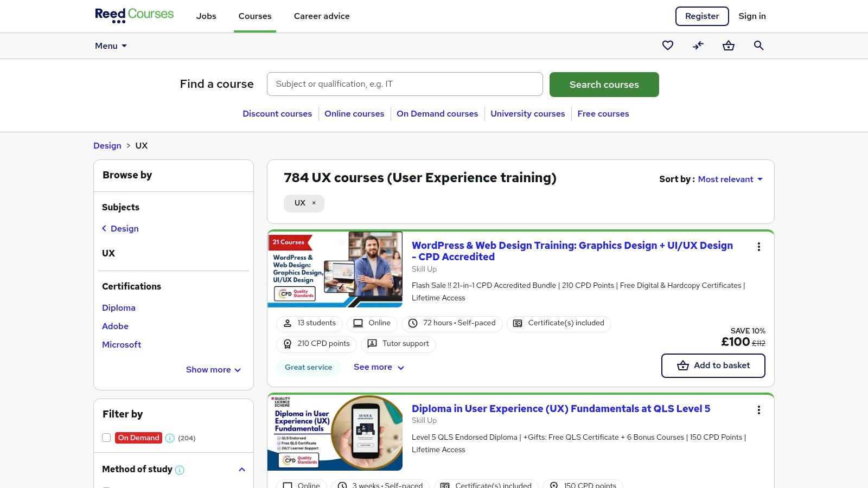Open saved courses heart icon
Viewport: 868px width, 488px height.
pos(668,46)
